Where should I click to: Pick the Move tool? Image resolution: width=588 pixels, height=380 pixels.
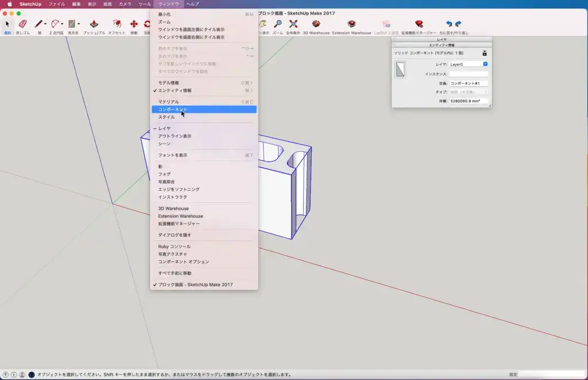click(134, 24)
